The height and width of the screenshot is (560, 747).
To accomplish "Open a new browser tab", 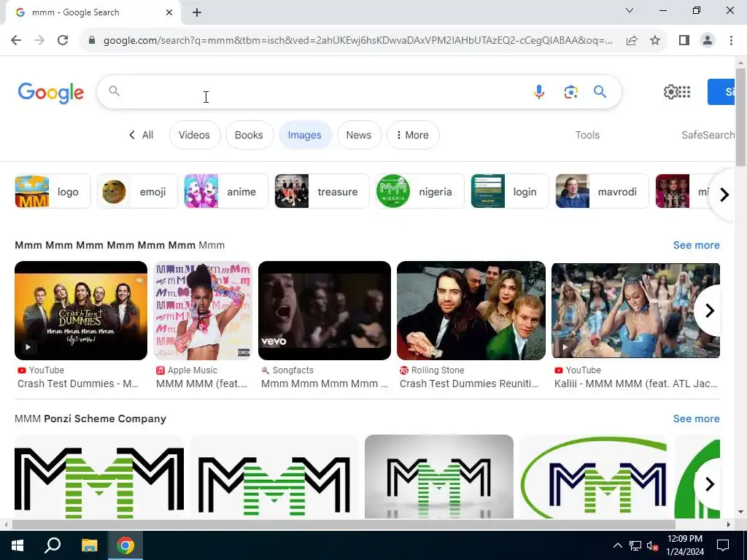I will point(197,13).
